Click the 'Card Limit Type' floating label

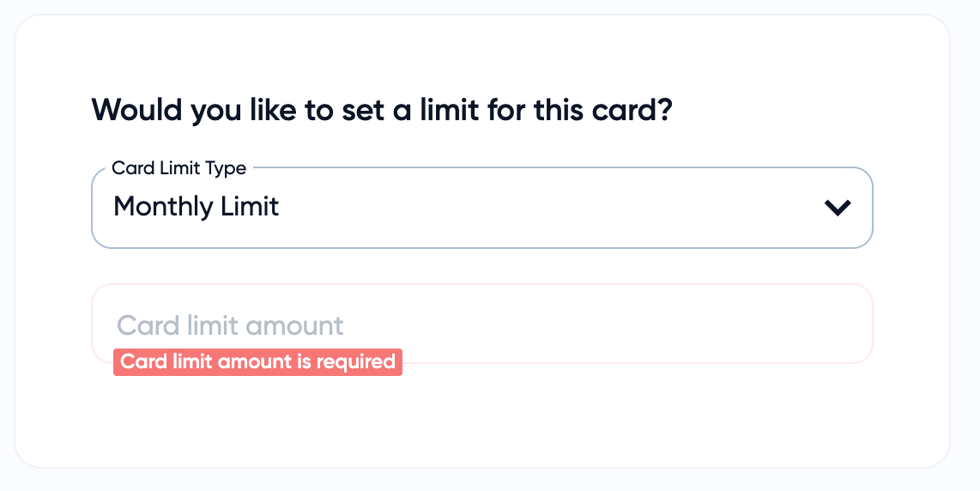coord(178,168)
